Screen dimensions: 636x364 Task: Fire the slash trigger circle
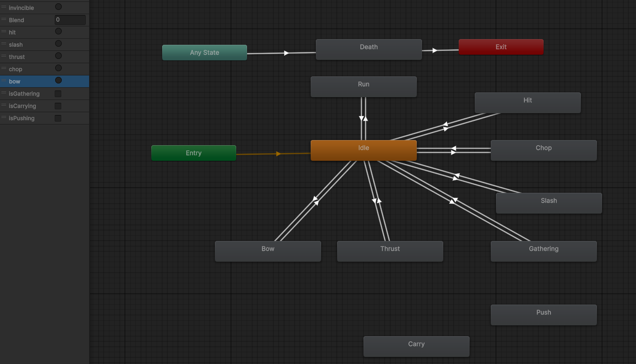pos(58,44)
